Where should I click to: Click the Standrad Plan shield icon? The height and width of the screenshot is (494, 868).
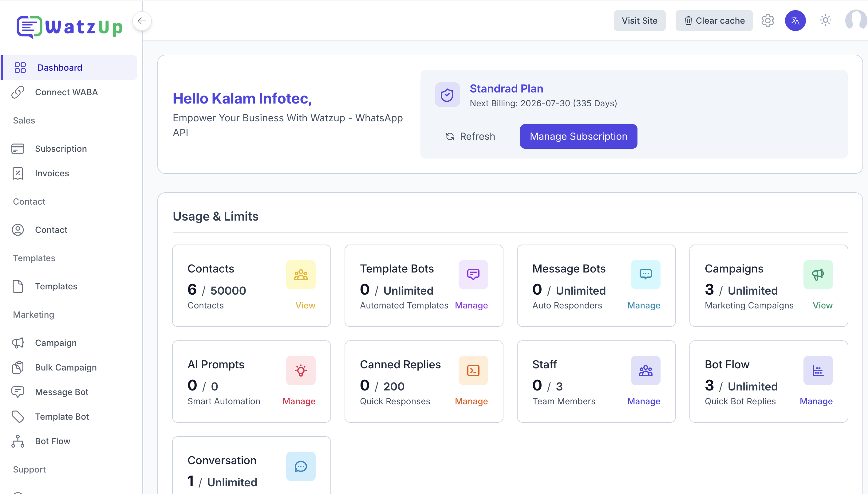pyautogui.click(x=447, y=95)
